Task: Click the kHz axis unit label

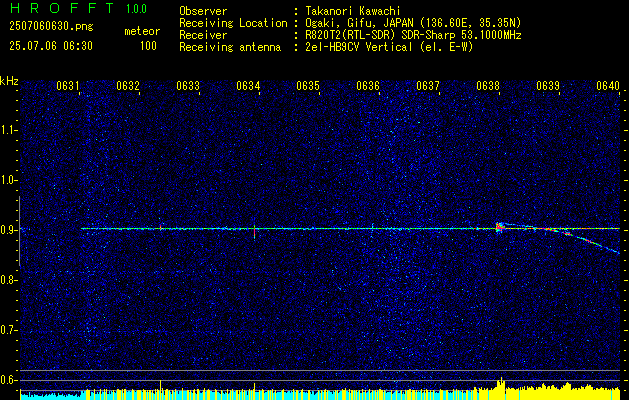Action: [x=9, y=81]
